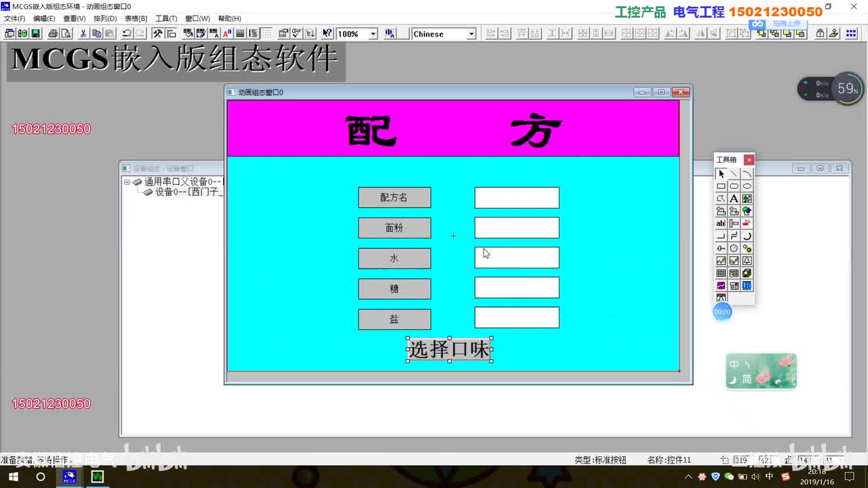
Task: Click the copy toolbar icon
Action: pyautogui.click(x=96, y=33)
